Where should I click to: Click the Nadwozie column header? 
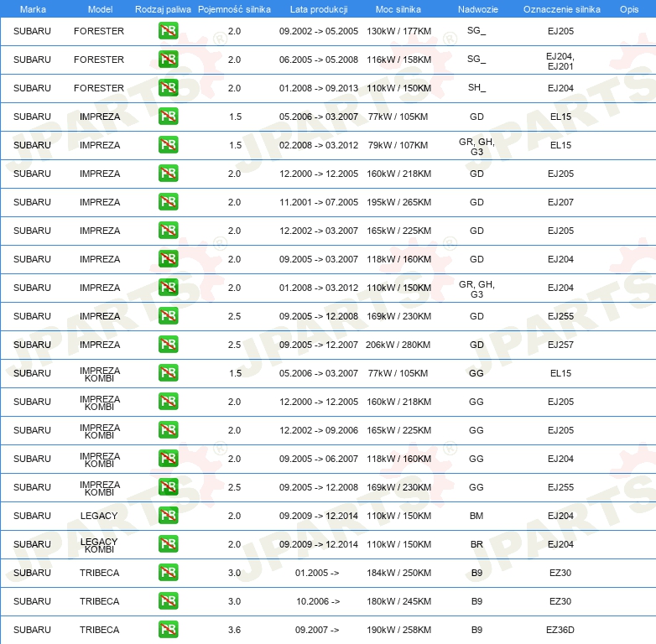click(478, 9)
